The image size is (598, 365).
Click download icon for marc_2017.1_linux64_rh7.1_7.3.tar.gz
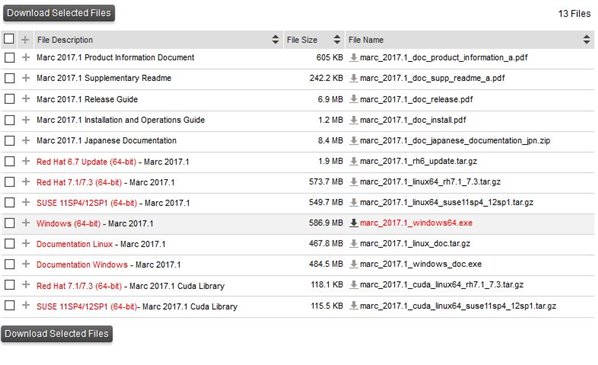point(354,182)
